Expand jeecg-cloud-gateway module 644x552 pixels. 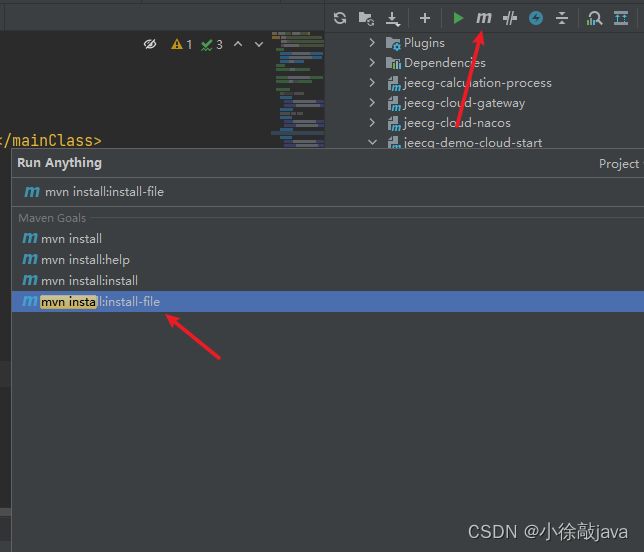[x=372, y=102]
